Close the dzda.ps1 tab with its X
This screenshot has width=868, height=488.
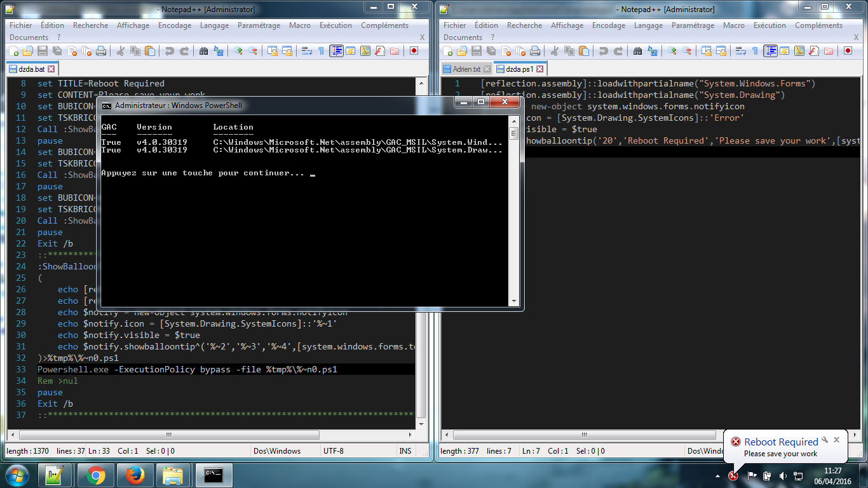coord(540,69)
